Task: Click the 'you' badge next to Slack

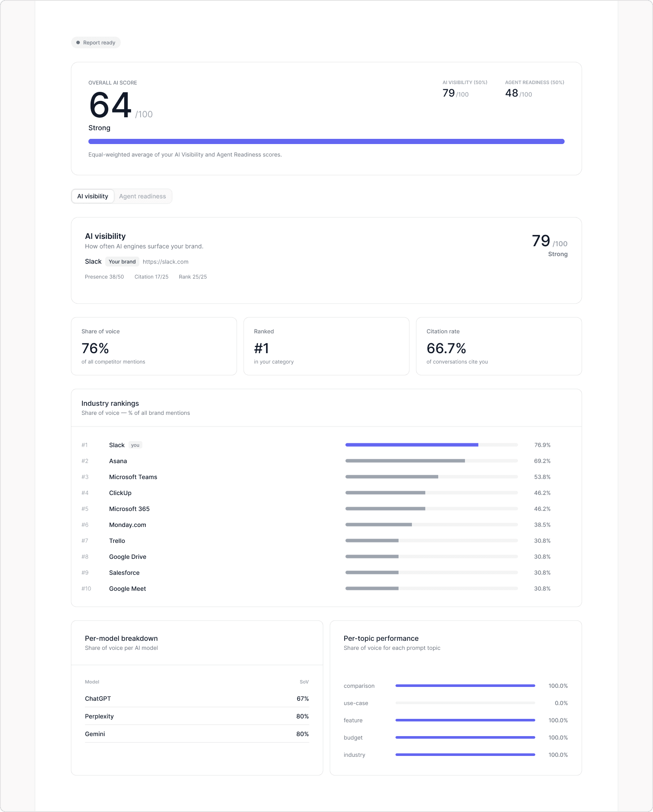Action: [x=135, y=445]
